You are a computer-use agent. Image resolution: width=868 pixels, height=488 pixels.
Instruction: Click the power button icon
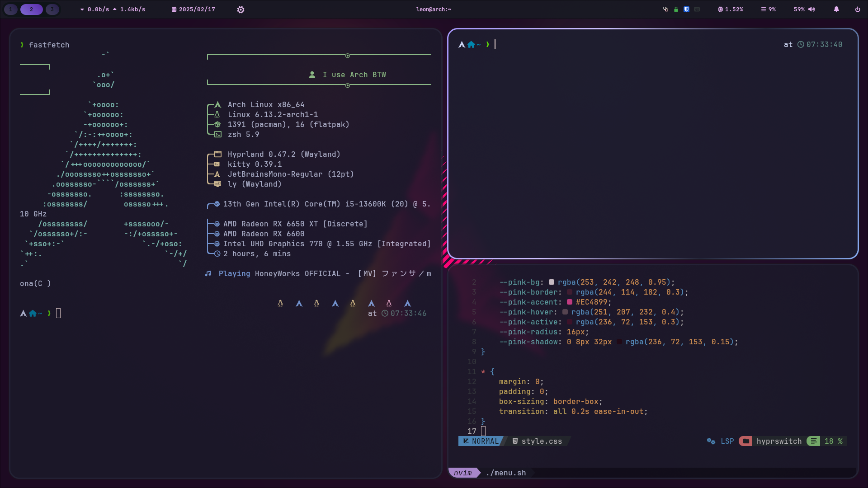(858, 9)
